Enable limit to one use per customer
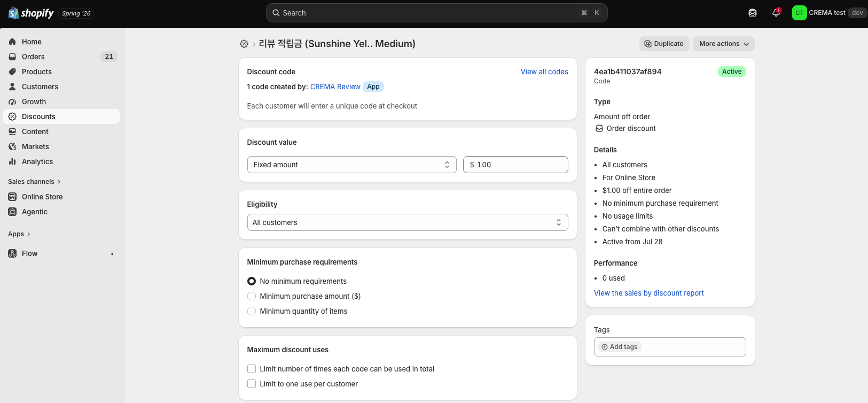This screenshot has height=403, width=868. pos(252,384)
